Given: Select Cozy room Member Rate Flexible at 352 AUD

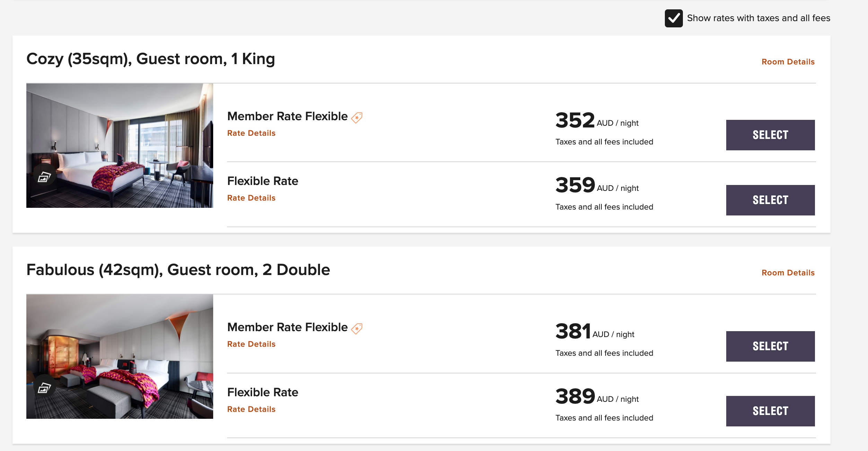Looking at the screenshot, I should (770, 135).
